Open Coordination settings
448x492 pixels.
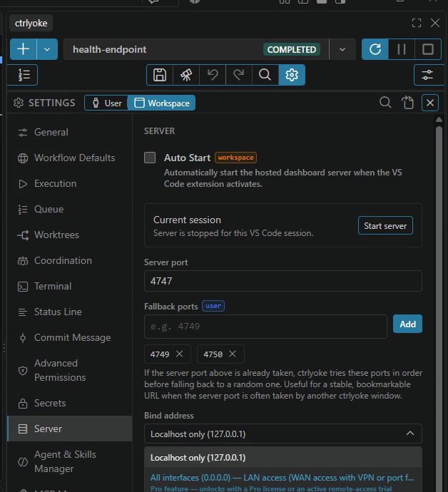pos(70,261)
